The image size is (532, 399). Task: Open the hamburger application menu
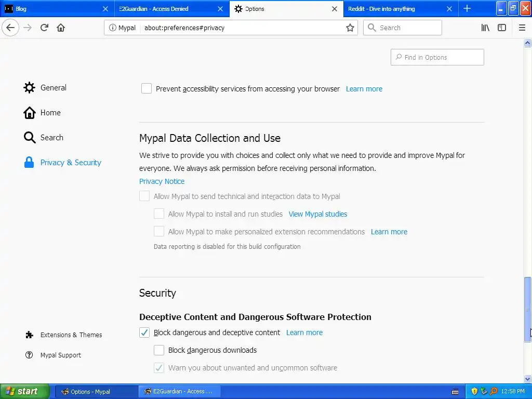(x=522, y=28)
